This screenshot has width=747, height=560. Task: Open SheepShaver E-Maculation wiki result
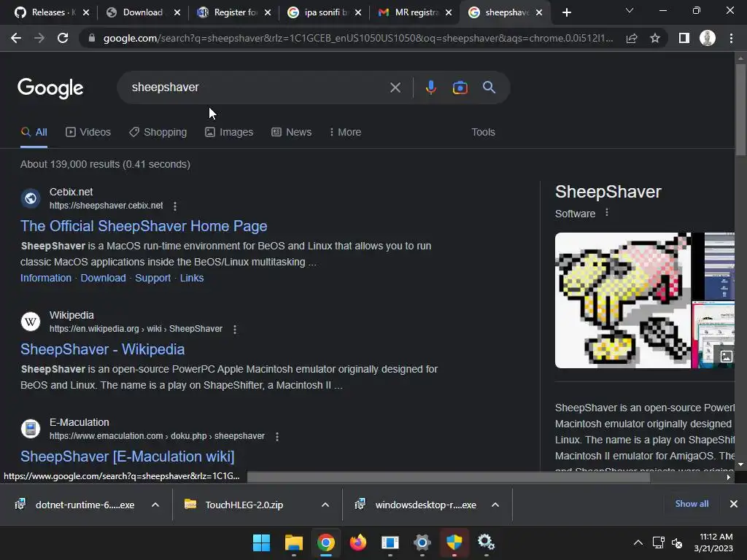(127, 456)
